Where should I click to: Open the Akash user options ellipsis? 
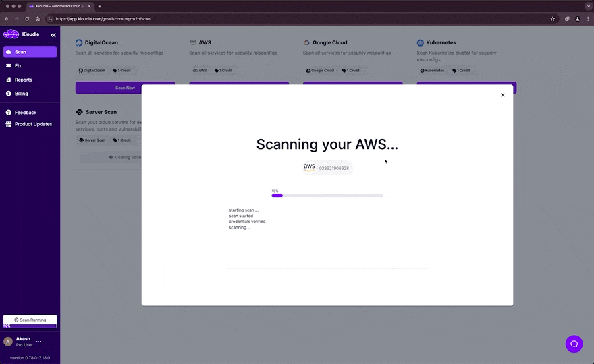pos(38,341)
